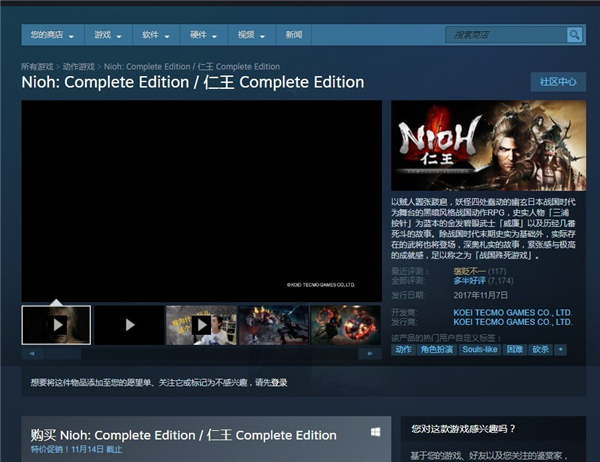Click the 您对这款游戏感兴趣吗？ heading
This screenshot has width=600, height=462.
pos(463,429)
